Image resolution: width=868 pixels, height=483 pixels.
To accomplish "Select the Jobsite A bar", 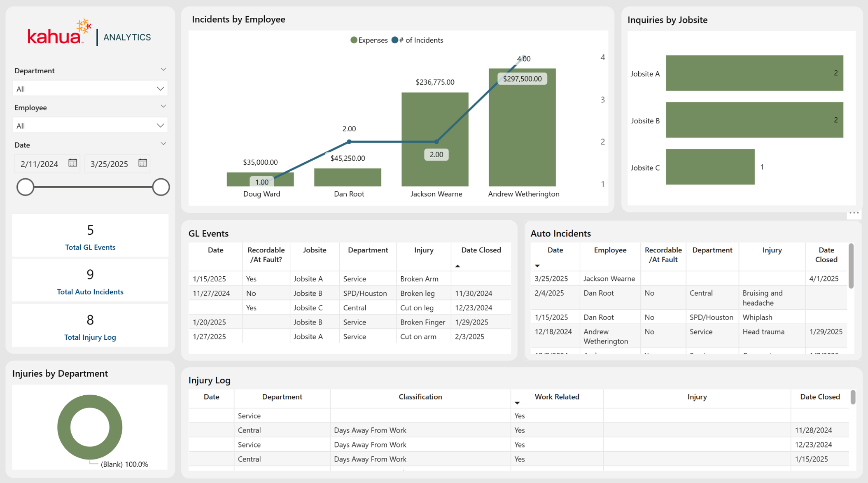I will (754, 73).
